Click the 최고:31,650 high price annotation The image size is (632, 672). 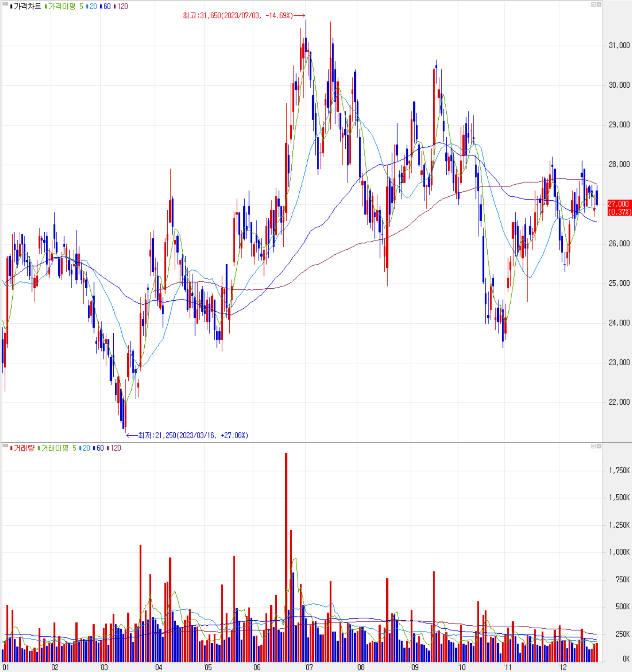tap(244, 16)
